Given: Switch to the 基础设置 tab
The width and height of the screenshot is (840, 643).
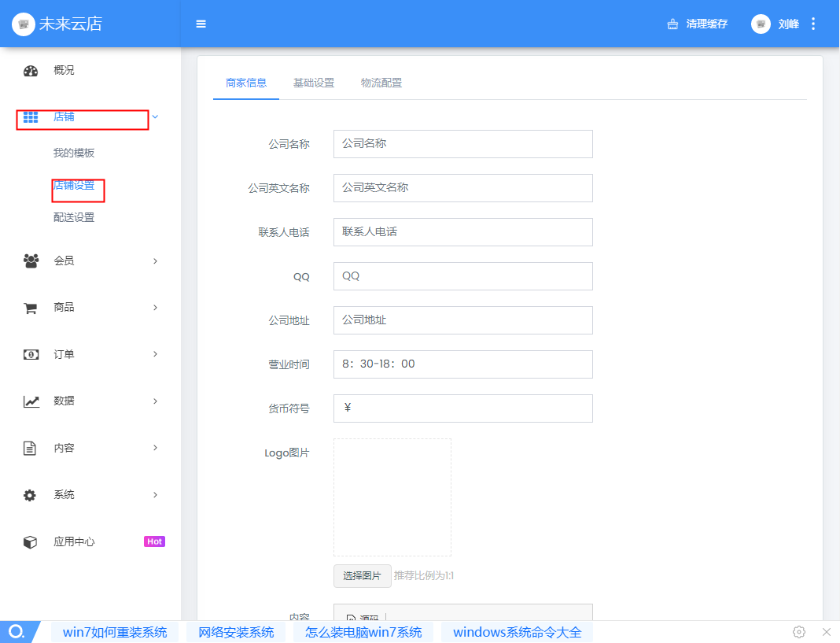Looking at the screenshot, I should point(314,83).
